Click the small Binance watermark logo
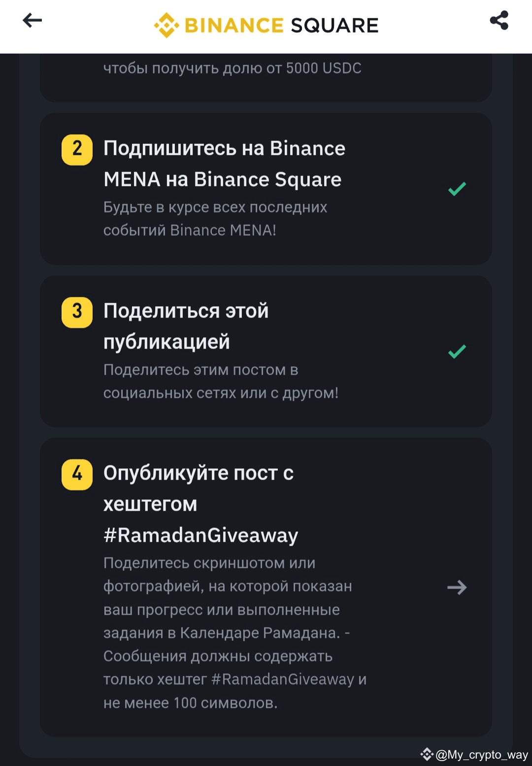This screenshot has width=532, height=766. (x=427, y=754)
